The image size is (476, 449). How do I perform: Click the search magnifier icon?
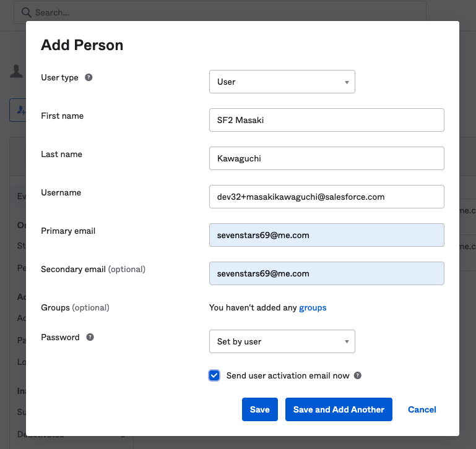coord(27,12)
